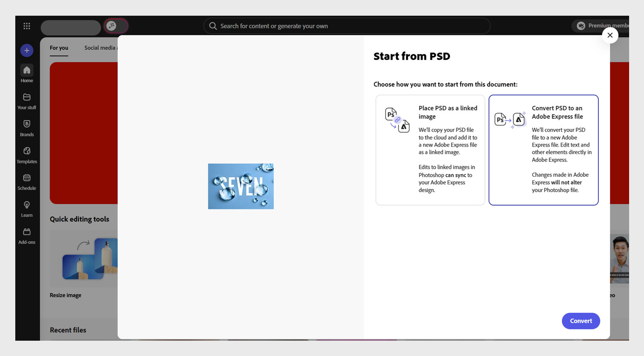
Task: Open Templates in the sidebar
Action: tap(27, 155)
